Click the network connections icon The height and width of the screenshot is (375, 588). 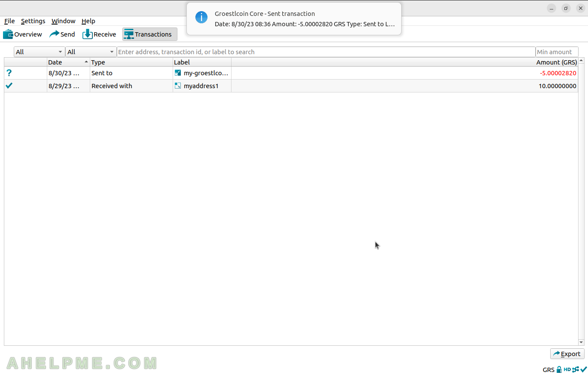(576, 369)
